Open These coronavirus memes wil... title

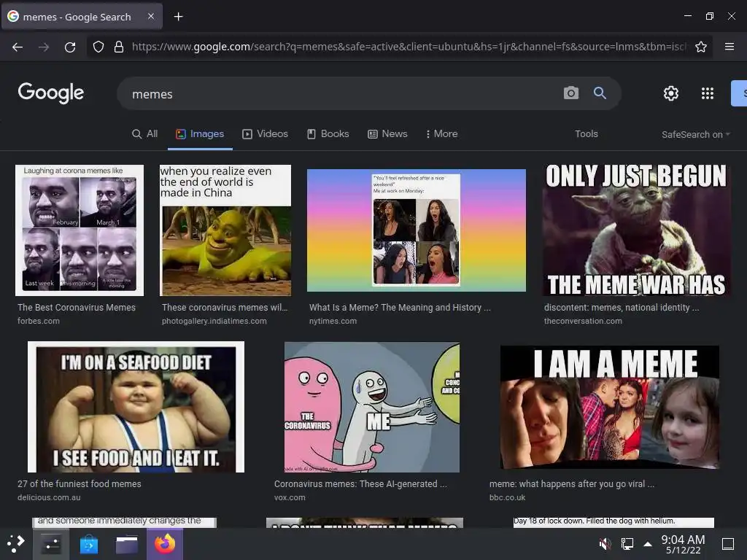point(225,308)
